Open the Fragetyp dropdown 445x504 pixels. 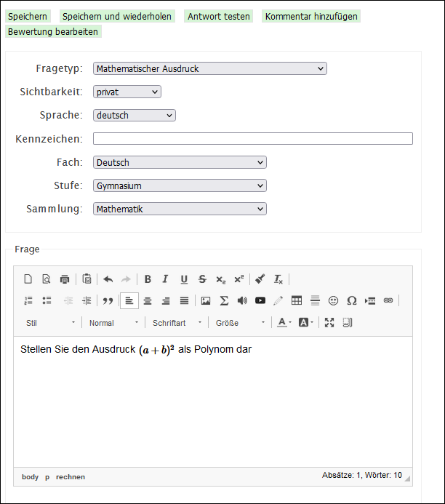(210, 68)
